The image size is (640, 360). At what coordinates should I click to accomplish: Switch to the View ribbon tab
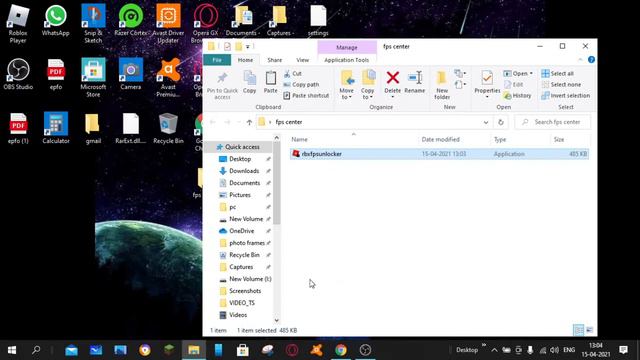click(302, 60)
